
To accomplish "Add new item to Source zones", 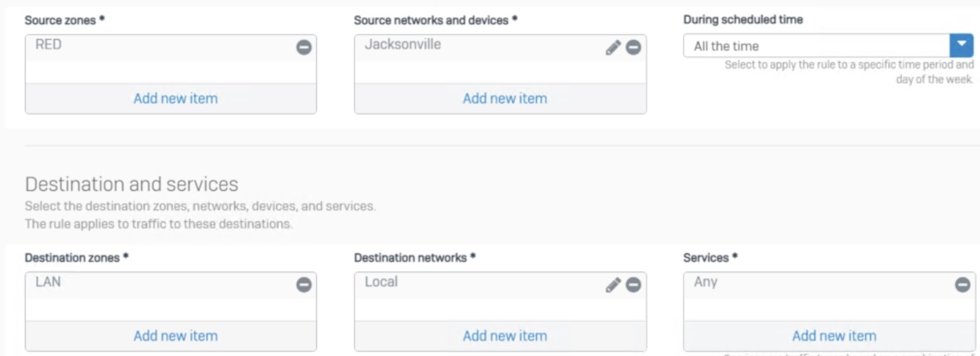I will click(175, 99).
